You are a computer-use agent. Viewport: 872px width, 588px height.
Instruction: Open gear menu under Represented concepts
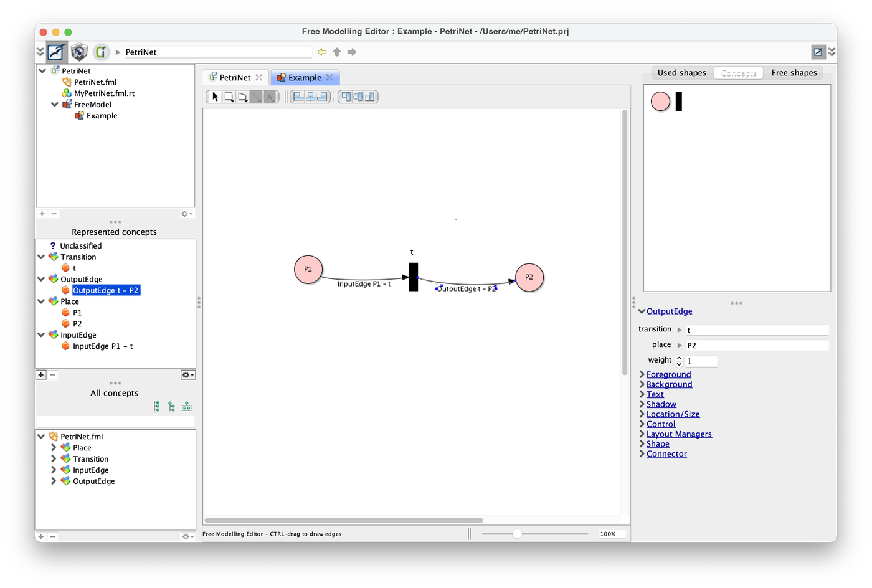point(187,375)
